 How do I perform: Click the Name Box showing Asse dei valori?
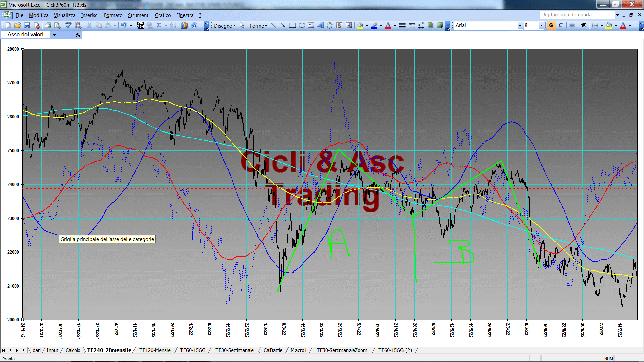[x=26, y=35]
